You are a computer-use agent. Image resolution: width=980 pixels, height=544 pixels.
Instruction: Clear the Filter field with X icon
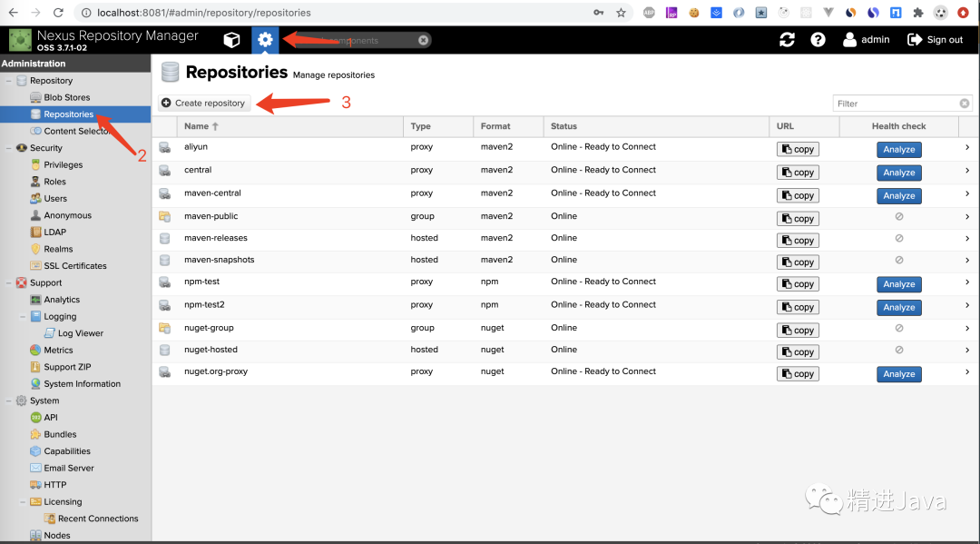[x=965, y=104]
